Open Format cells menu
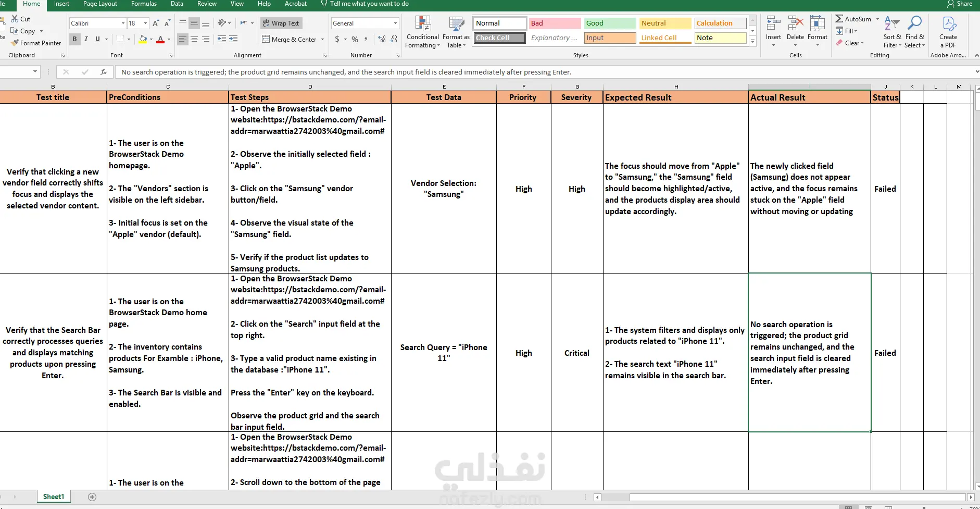Image resolution: width=980 pixels, height=509 pixels. click(818, 31)
